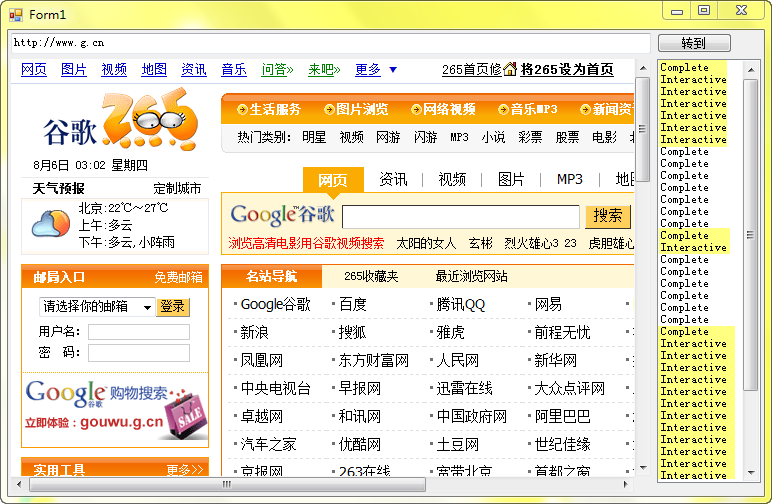This screenshot has width=772, height=504.
Task: Switch to the 视频 search tab
Action: click(452, 179)
